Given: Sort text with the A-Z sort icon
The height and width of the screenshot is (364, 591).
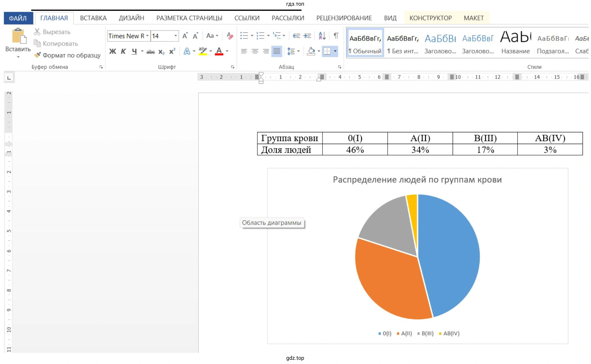Looking at the screenshot, I should [x=322, y=36].
